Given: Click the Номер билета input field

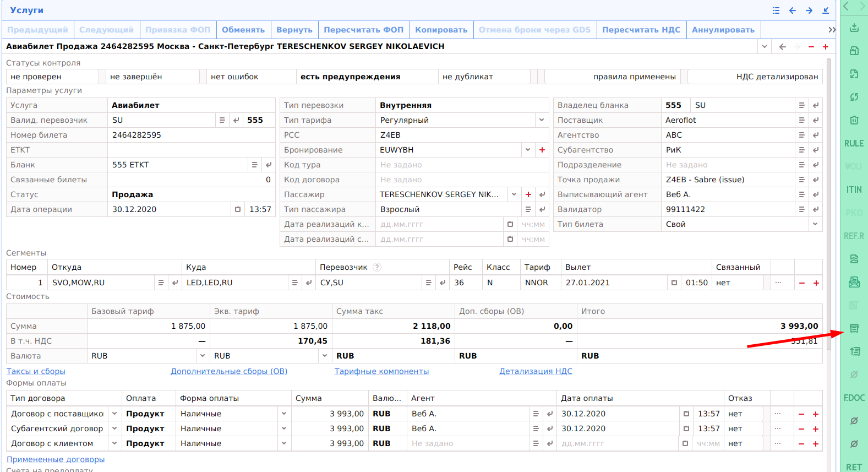Looking at the screenshot, I should click(190, 135).
